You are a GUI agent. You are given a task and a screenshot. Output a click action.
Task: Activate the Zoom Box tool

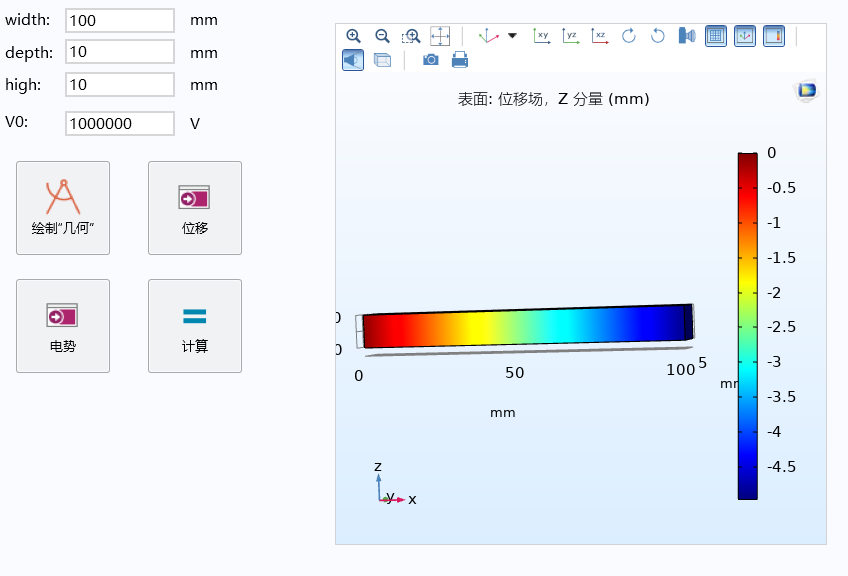pyautogui.click(x=411, y=36)
